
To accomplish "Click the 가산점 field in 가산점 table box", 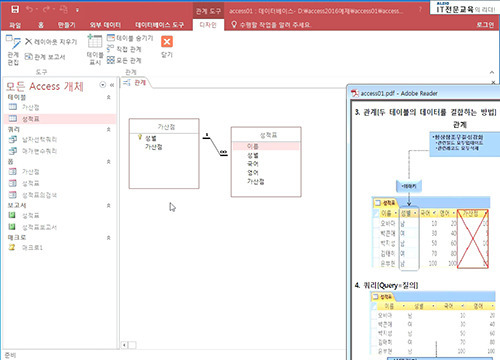I will 154,147.
